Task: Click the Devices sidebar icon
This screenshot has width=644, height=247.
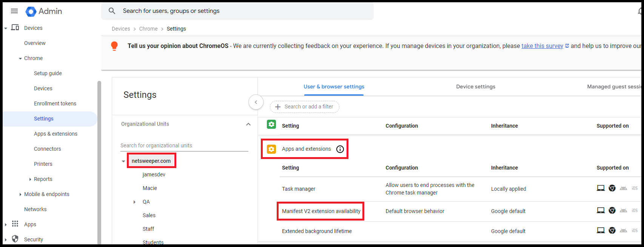Action: pyautogui.click(x=15, y=28)
